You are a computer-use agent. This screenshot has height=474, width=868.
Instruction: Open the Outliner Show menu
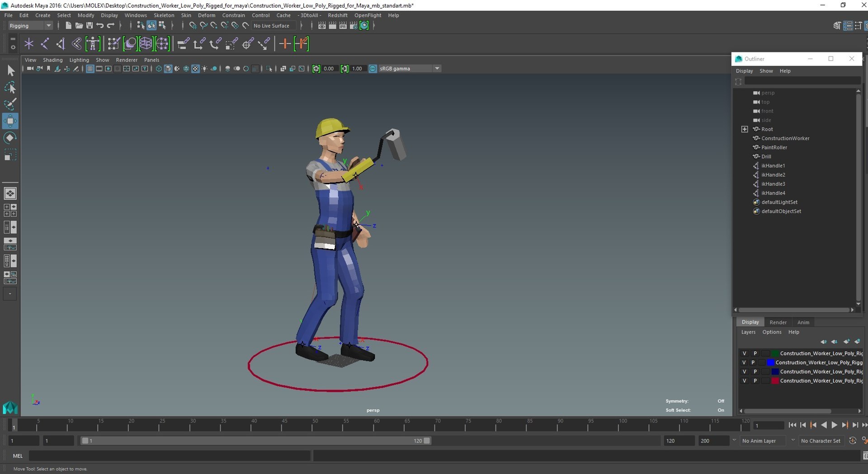pos(766,71)
